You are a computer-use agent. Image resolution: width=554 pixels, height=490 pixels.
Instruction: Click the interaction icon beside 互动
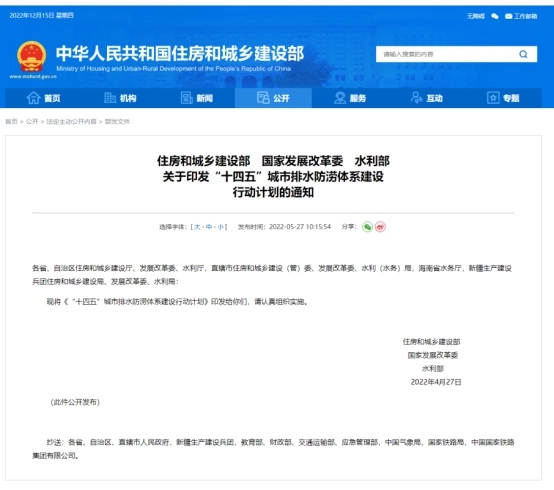coord(417,98)
